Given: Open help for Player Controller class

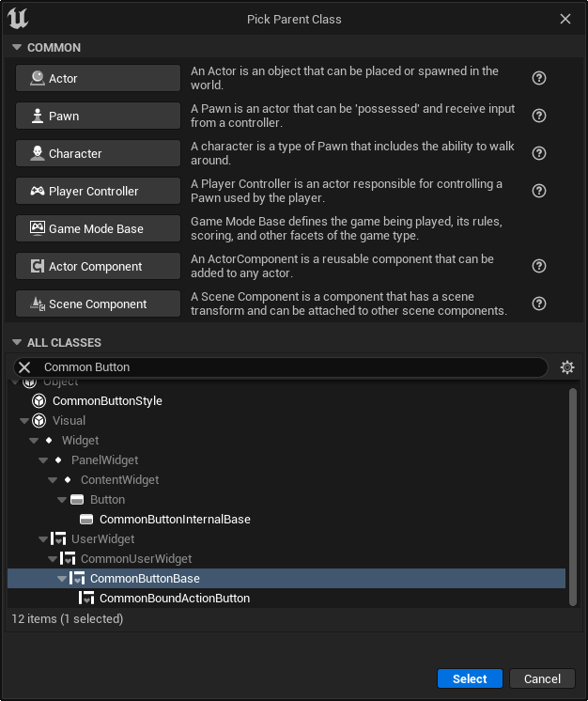Looking at the screenshot, I should [x=539, y=191].
